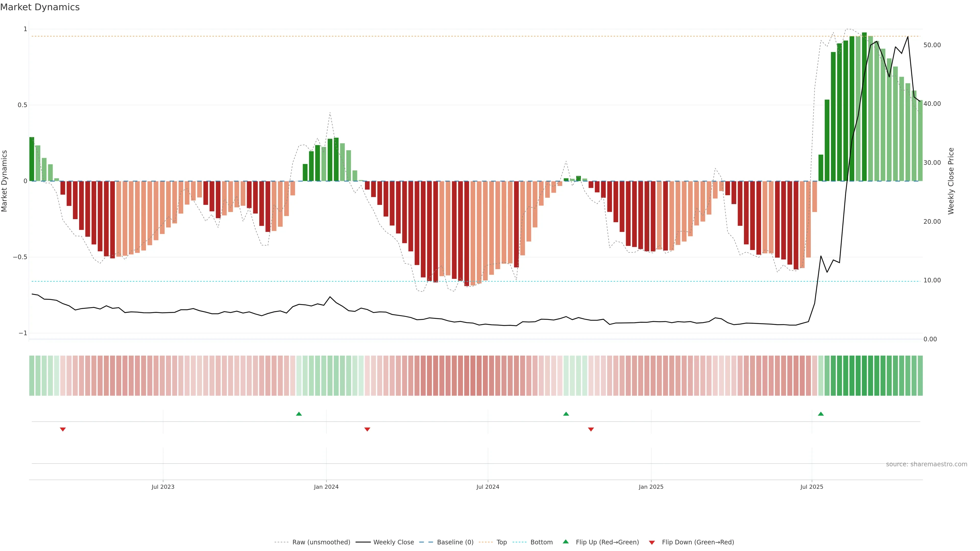This screenshot has width=980, height=551.
Task: Toggle the Top threshold legend entry
Action: (501, 542)
